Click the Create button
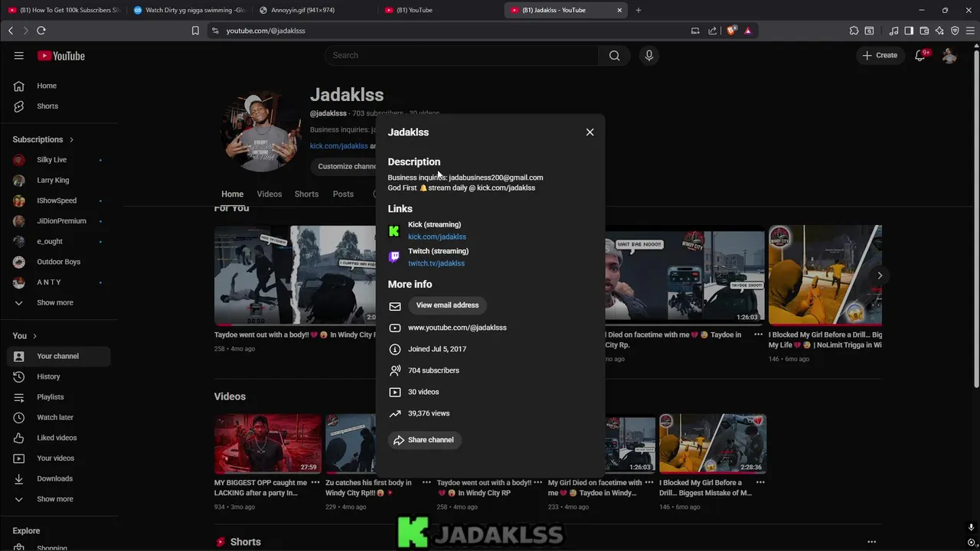 point(880,55)
